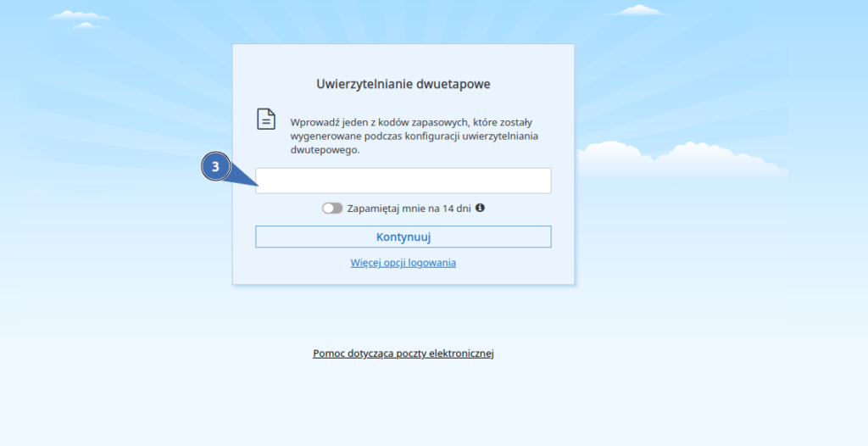Focus the backup code input field

[403, 181]
